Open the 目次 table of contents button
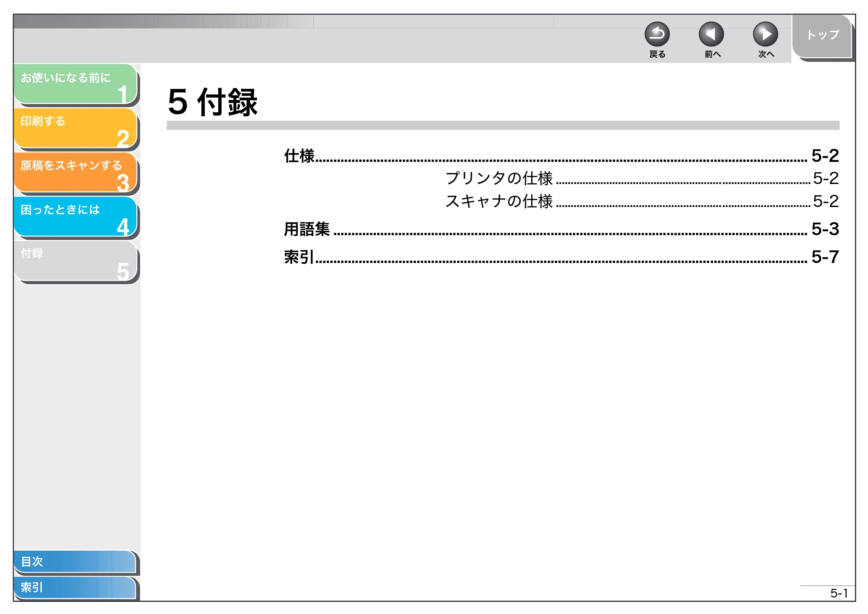Viewport: 868px width, 614px height. pyautogui.click(x=75, y=561)
